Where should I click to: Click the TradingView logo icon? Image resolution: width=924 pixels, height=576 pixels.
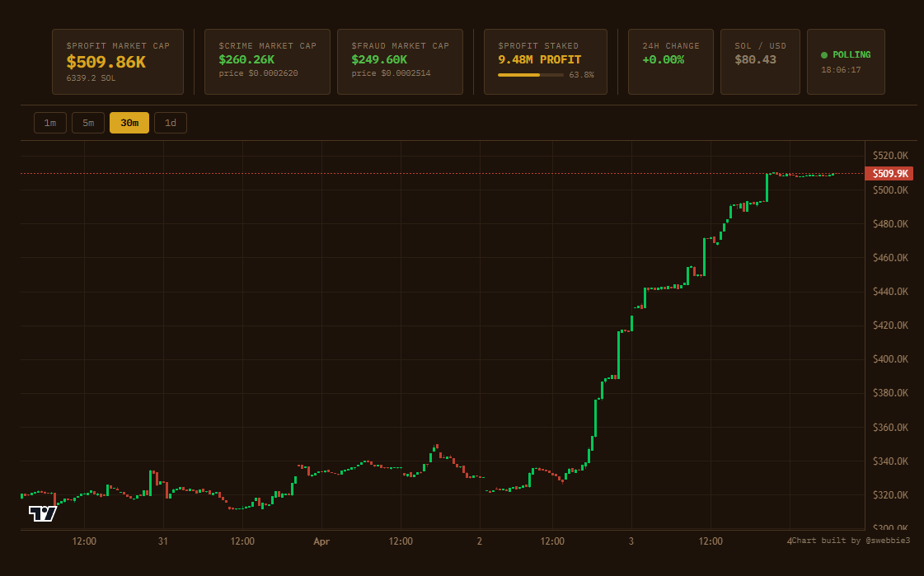click(43, 513)
